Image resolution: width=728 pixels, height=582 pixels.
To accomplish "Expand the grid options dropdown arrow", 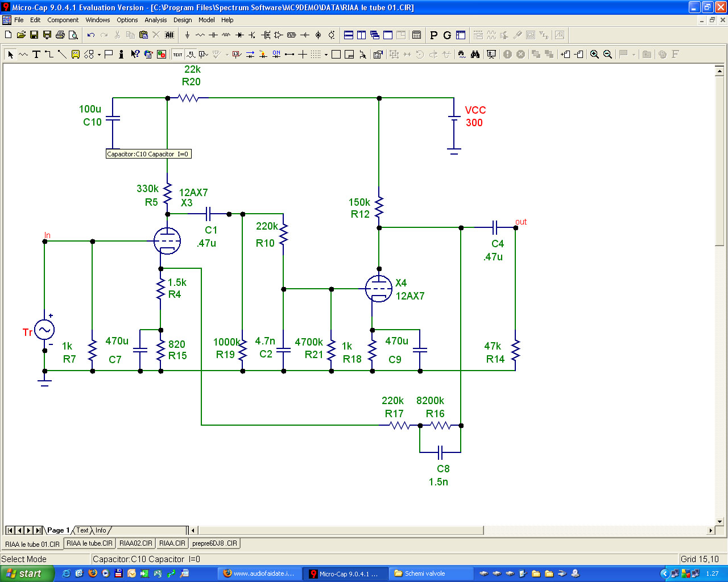I will pos(326,55).
